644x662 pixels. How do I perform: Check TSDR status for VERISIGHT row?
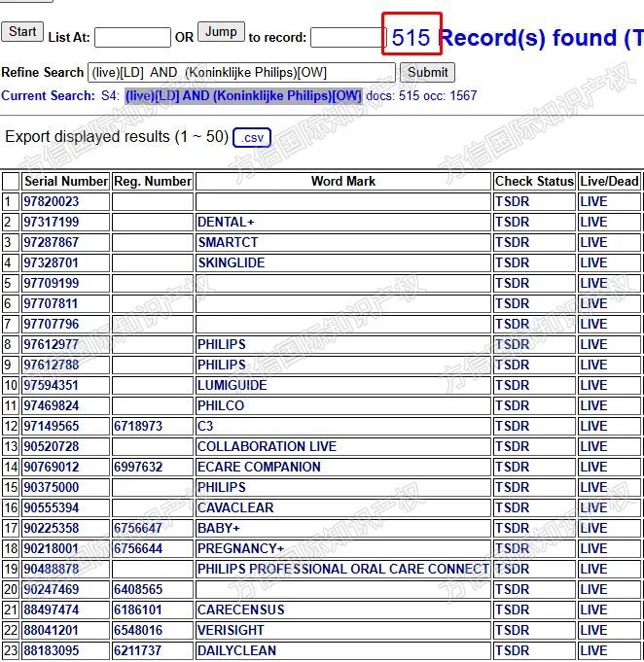click(x=512, y=630)
